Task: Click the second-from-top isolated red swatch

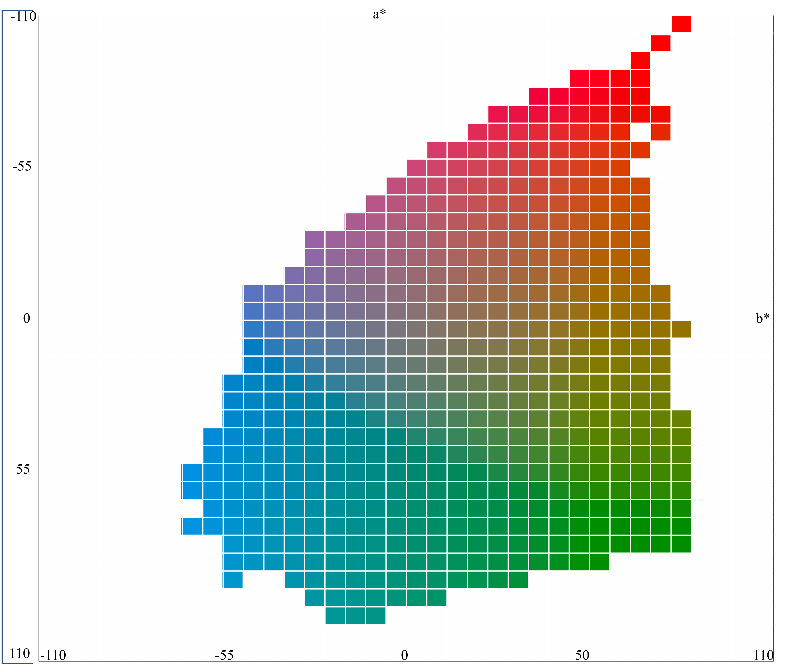Action: pyautogui.click(x=660, y=43)
